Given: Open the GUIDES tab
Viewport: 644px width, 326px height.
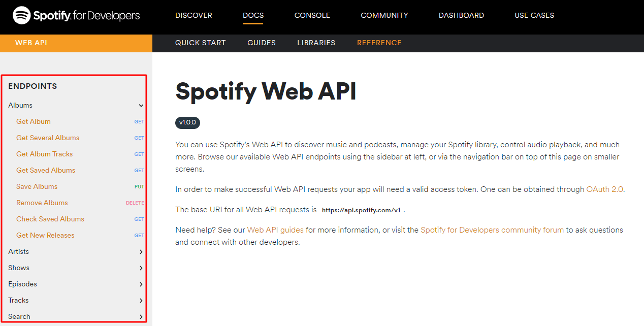Looking at the screenshot, I should tap(261, 43).
